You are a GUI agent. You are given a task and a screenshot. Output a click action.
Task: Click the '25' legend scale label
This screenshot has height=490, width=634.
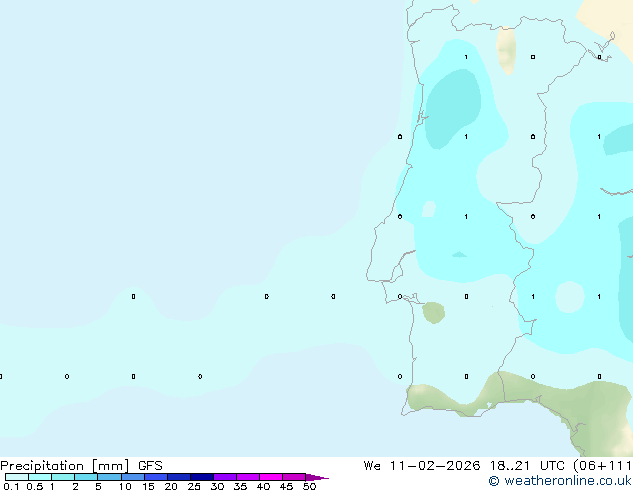[194, 486]
